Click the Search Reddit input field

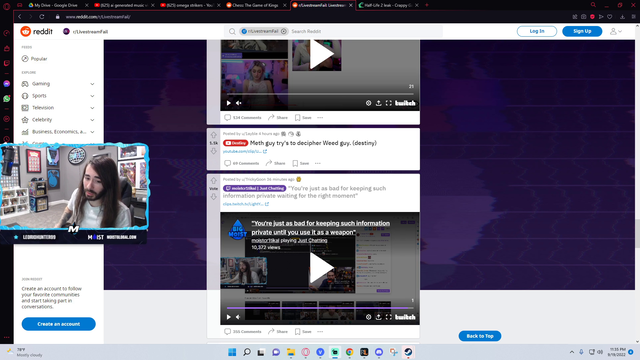click(x=363, y=31)
